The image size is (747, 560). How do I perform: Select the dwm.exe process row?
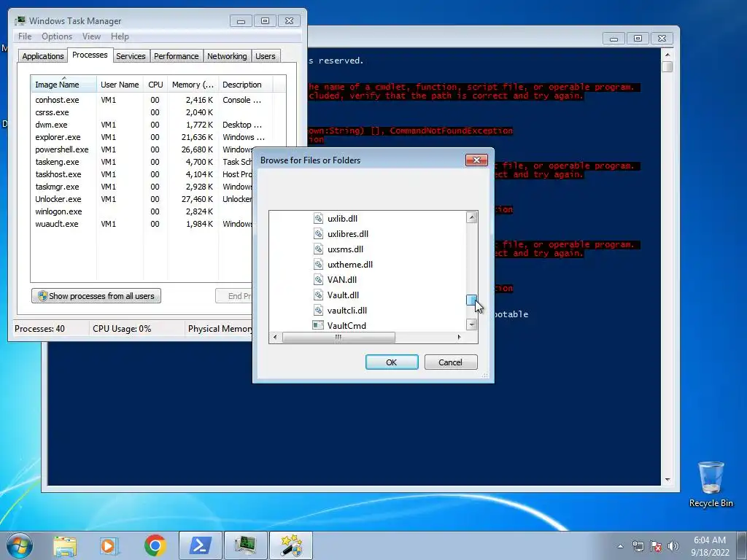pos(158,125)
